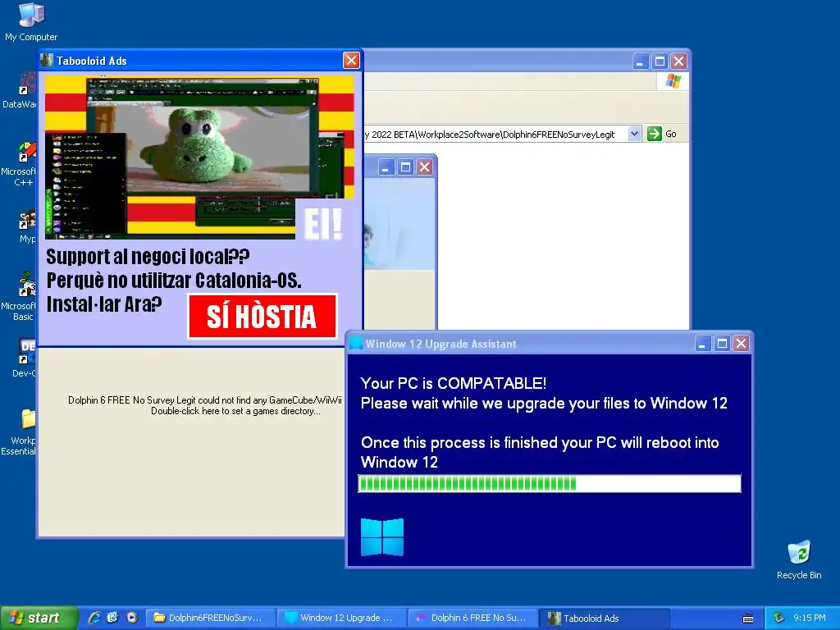
Task: Click the Windows flag logo in Explorer window
Action: (673, 81)
